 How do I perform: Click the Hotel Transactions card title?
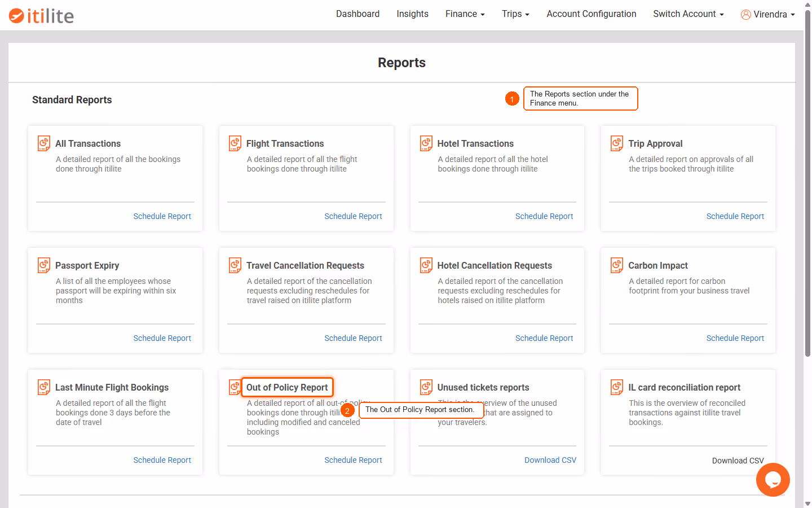pos(475,143)
